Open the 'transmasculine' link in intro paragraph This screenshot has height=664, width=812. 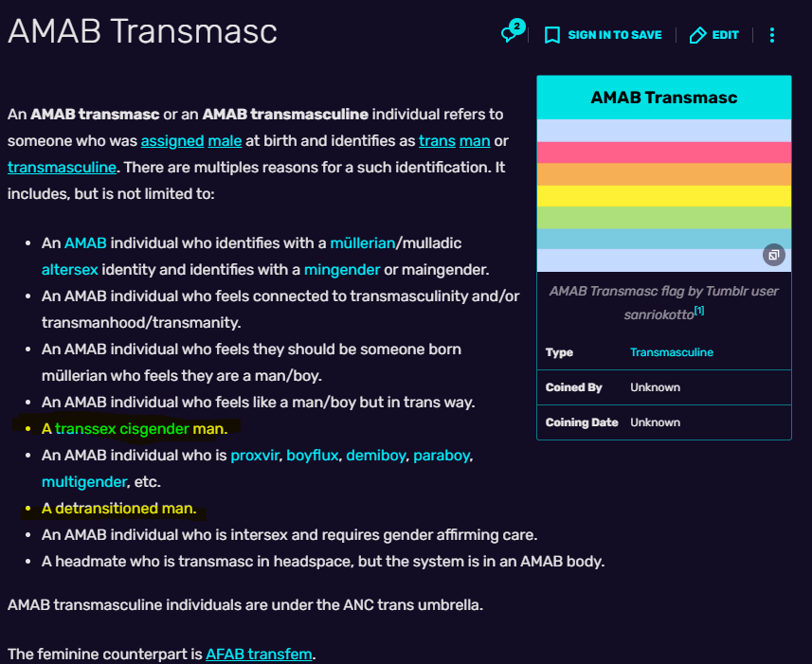click(x=62, y=168)
